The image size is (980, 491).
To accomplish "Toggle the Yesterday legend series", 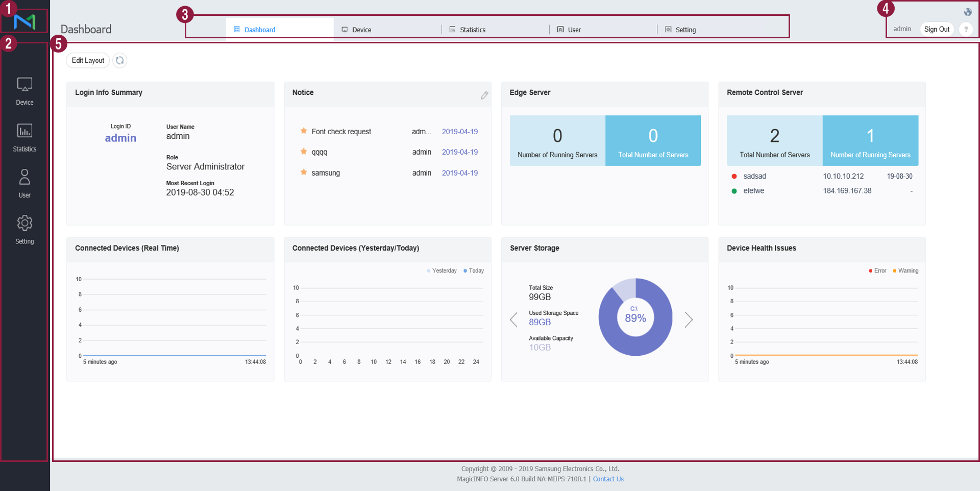I will [442, 271].
